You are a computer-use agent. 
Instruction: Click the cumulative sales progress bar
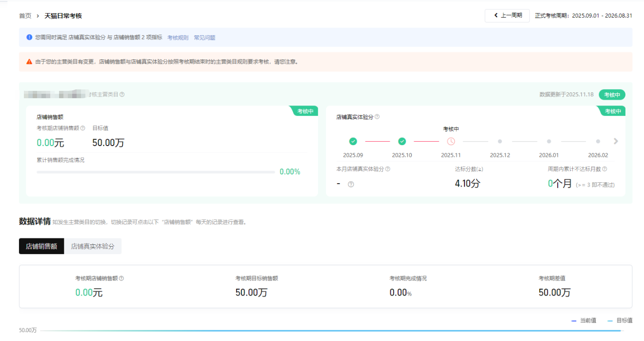click(156, 172)
